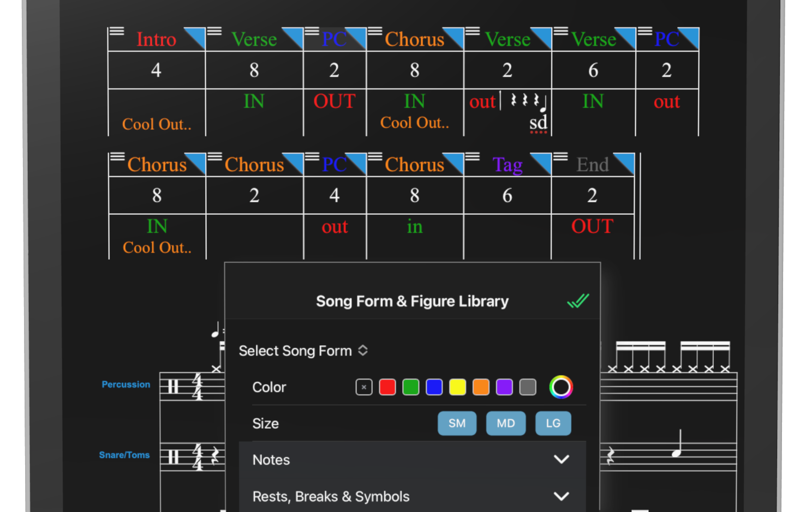
Task: Select the Intro section label
Action: [x=156, y=40]
